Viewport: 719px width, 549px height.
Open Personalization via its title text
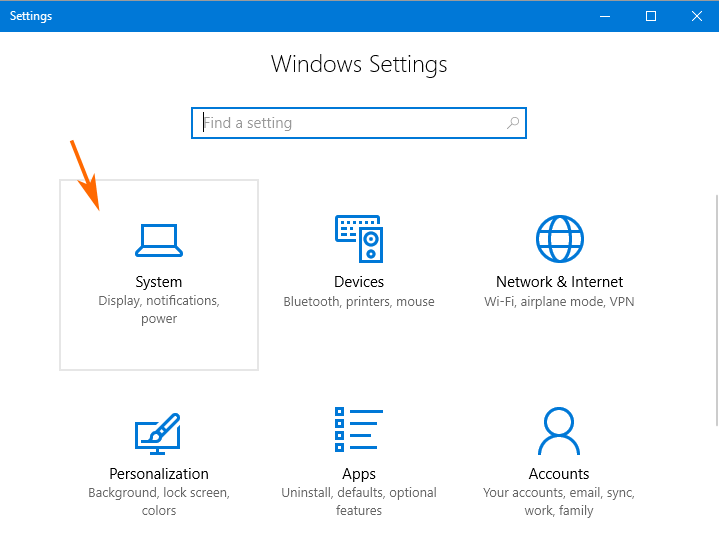(159, 474)
